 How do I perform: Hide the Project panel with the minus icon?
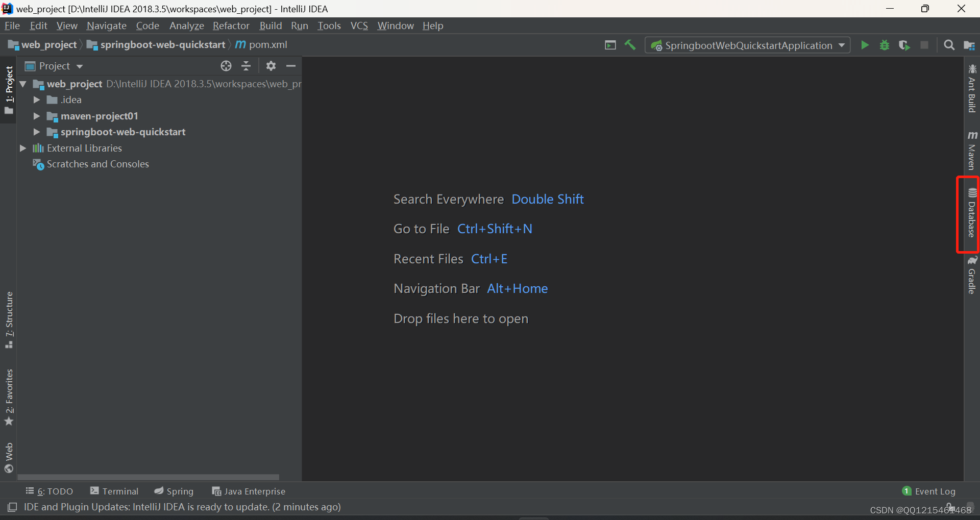291,66
